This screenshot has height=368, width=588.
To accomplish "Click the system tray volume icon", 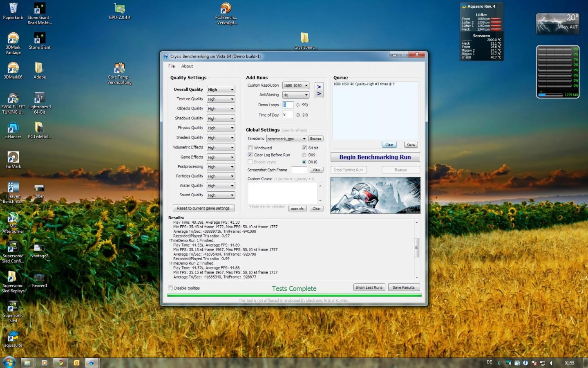I will point(551,363).
